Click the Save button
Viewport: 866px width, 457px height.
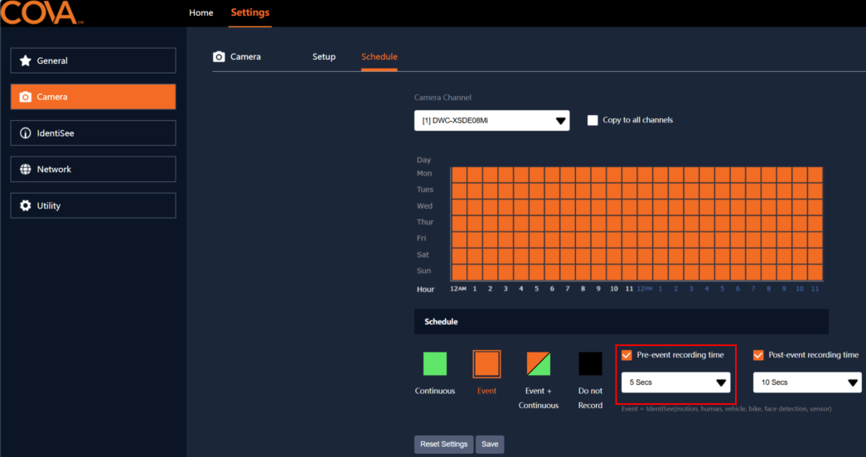coord(490,444)
